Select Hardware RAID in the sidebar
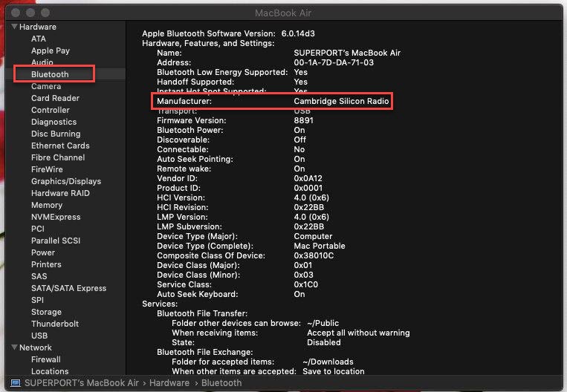This screenshot has width=567, height=392. coord(60,193)
